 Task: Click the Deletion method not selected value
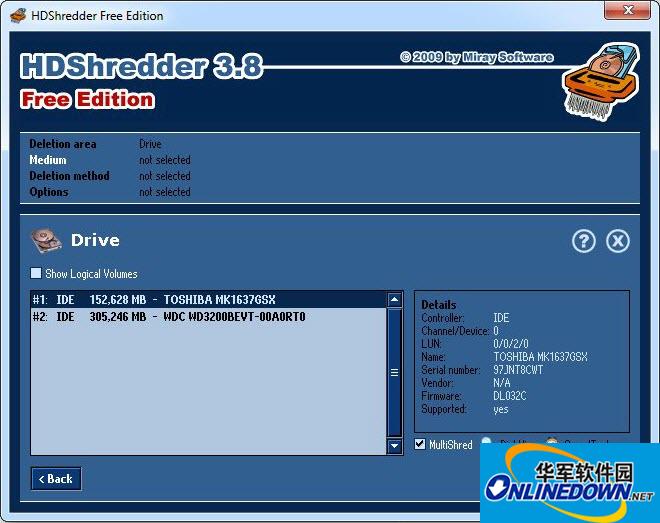[x=165, y=176]
